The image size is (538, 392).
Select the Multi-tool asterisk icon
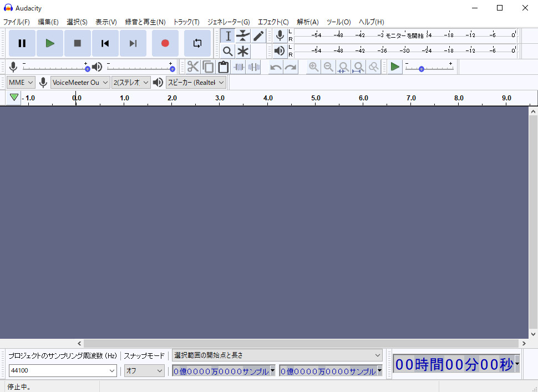pyautogui.click(x=243, y=52)
